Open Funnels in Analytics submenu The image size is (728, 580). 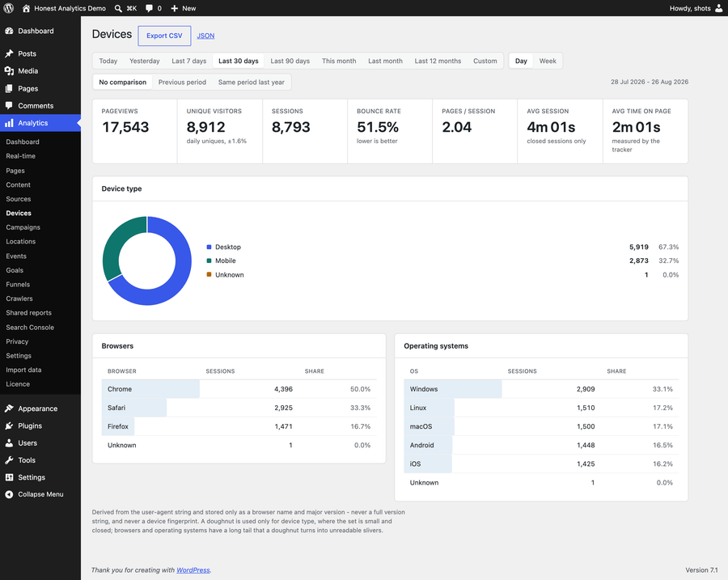[18, 284]
